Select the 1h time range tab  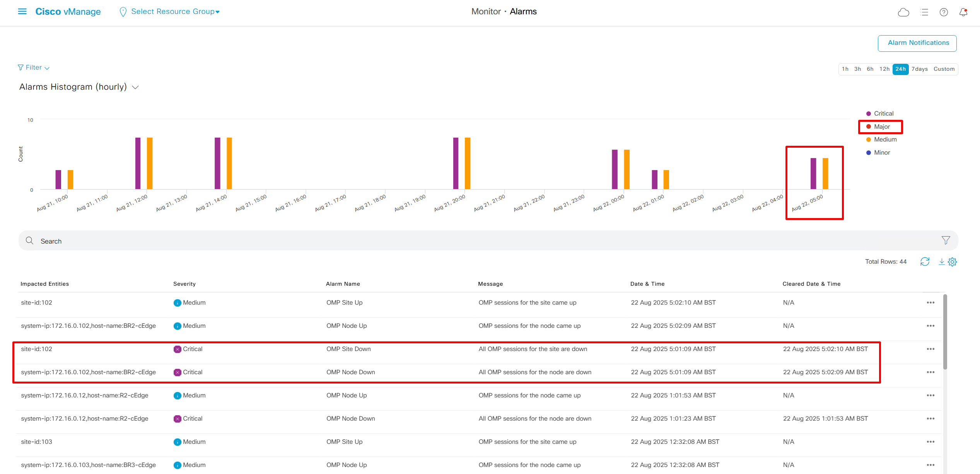845,69
